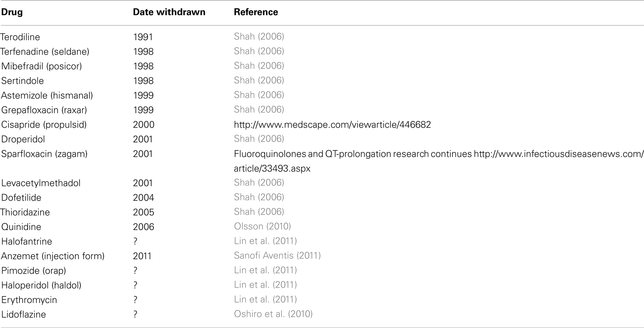This screenshot has height=328, width=644.
Task: Select the Erythromycin drug name
Action: tap(29, 300)
